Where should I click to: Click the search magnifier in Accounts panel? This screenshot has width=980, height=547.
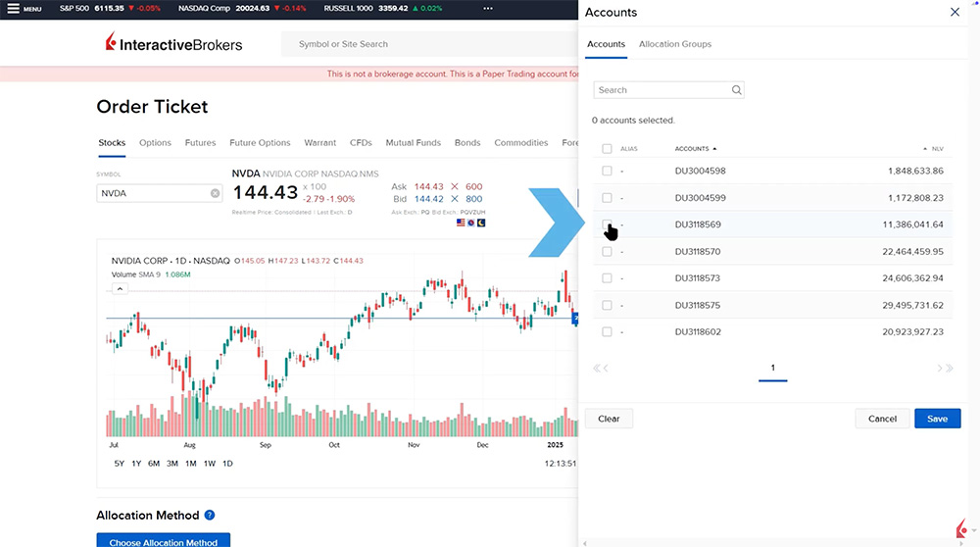pyautogui.click(x=736, y=90)
